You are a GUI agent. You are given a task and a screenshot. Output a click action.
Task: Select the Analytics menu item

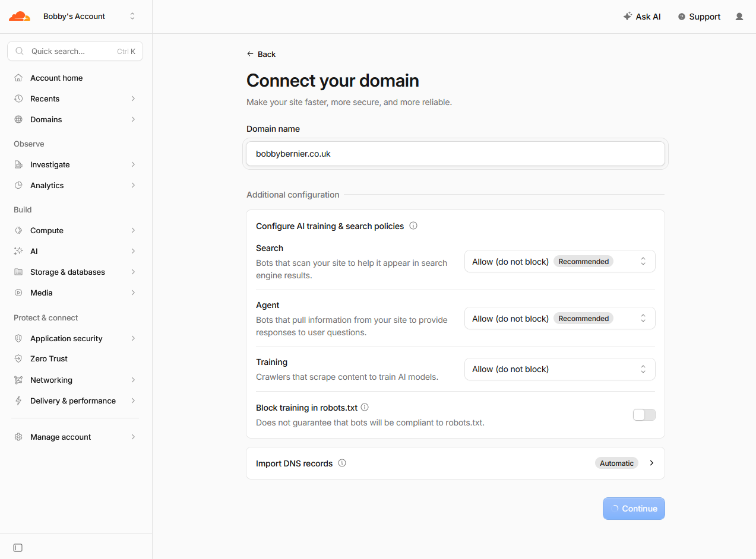coord(75,185)
